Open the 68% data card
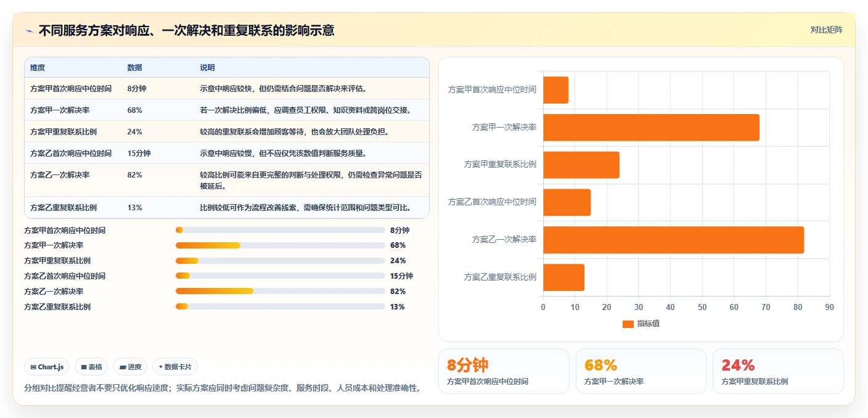 coord(641,371)
